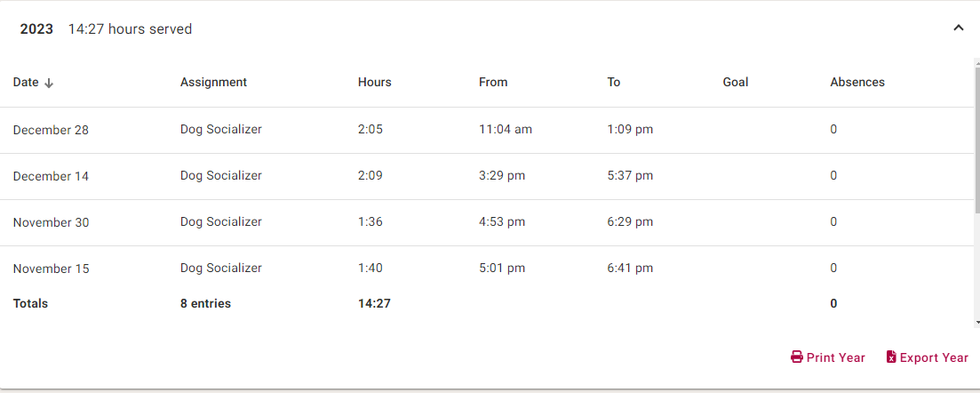Export the 2023 year data
Image resolution: width=980 pixels, height=393 pixels.
[928, 357]
